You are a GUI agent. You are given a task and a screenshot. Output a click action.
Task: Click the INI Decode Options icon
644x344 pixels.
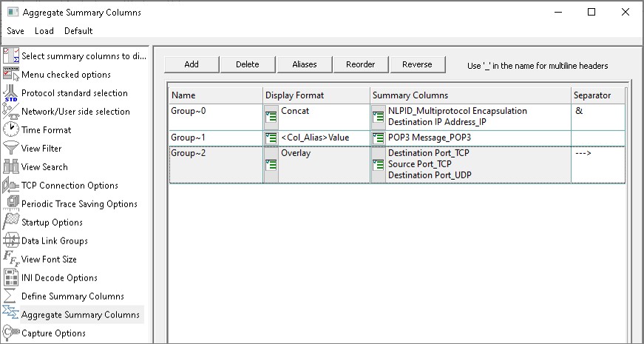11,278
